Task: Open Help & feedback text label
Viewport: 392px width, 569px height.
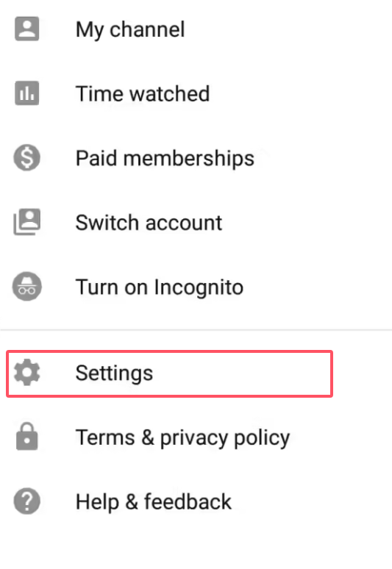Action: (154, 502)
